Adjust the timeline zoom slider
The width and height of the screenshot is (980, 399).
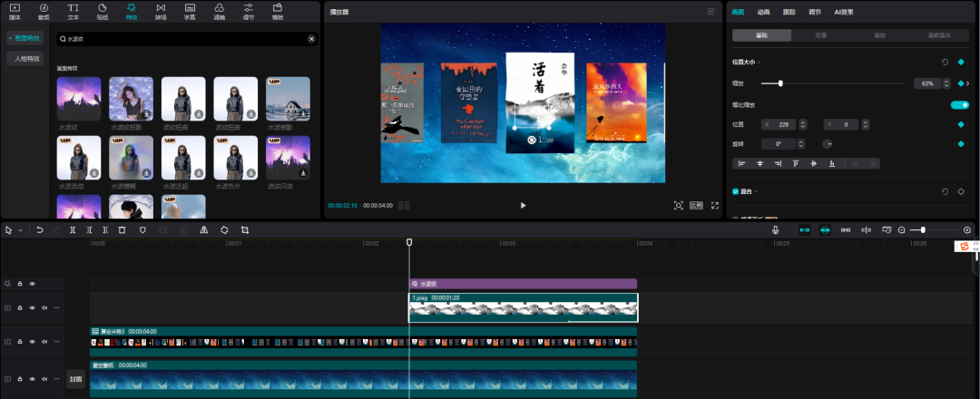(x=923, y=229)
